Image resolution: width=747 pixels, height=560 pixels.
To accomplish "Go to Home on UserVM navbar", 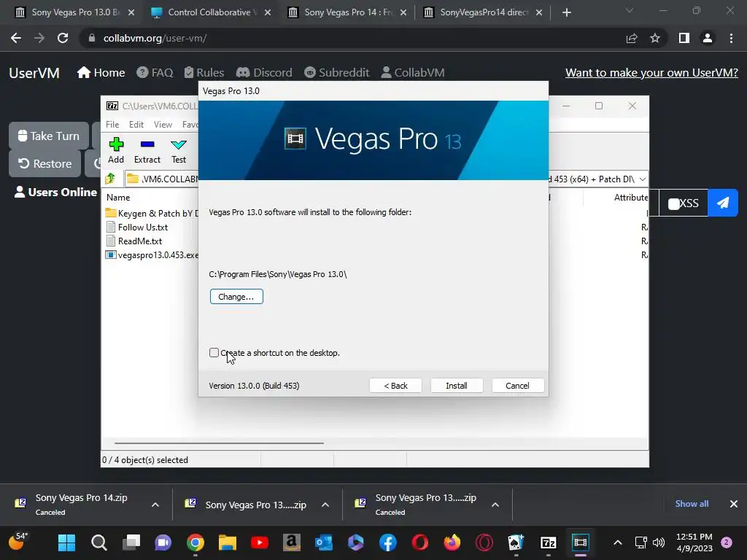I will (101, 72).
